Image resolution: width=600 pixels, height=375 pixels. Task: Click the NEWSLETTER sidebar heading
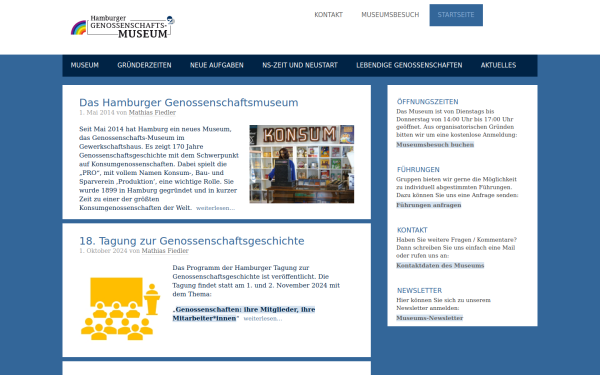(419, 290)
